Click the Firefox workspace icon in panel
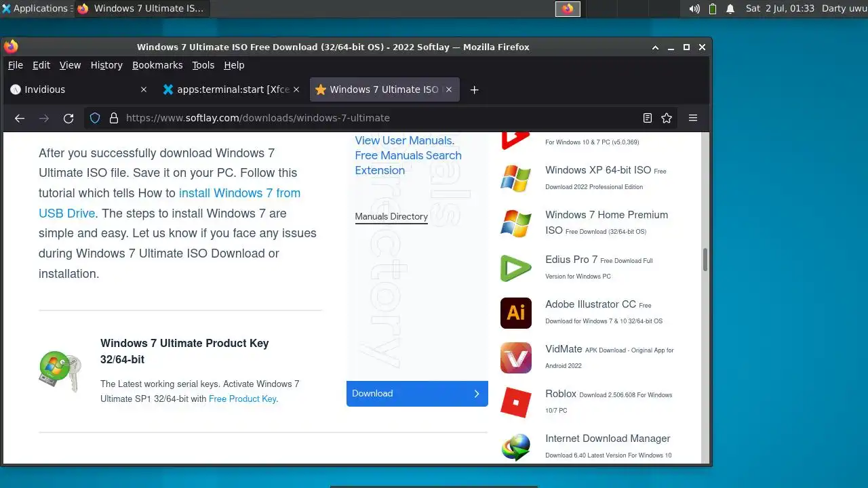The width and height of the screenshot is (868, 488). coord(568,9)
